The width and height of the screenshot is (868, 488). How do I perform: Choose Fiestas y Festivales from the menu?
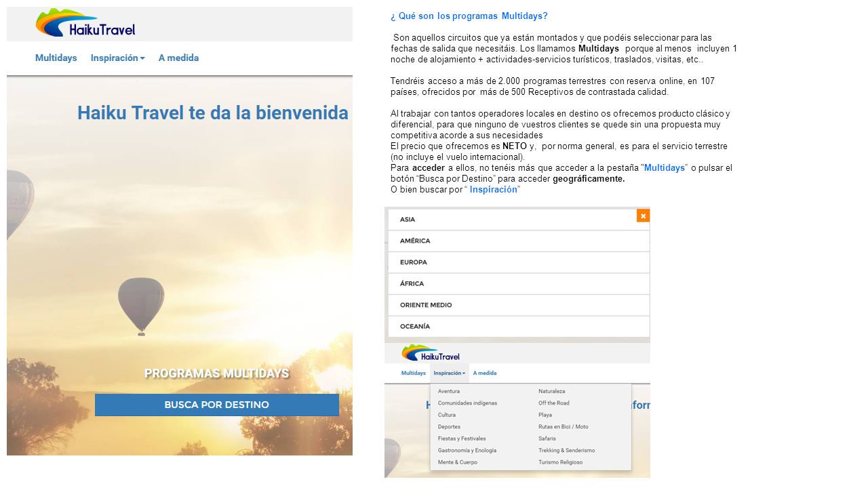pyautogui.click(x=462, y=439)
